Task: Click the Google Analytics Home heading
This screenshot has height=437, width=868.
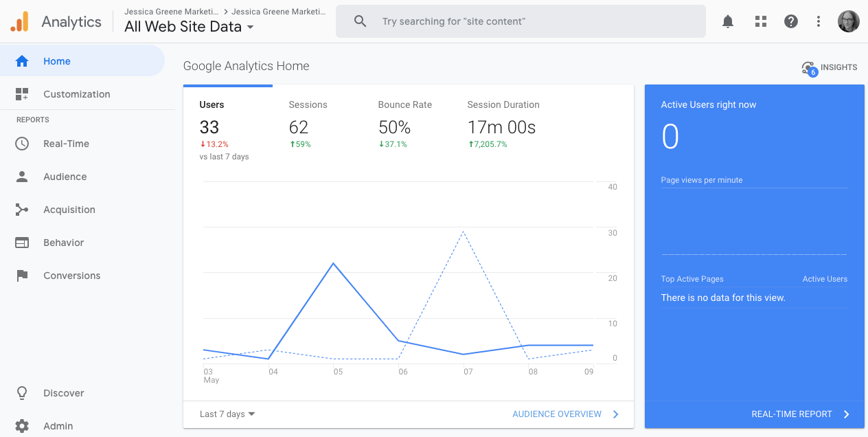Action: click(247, 66)
